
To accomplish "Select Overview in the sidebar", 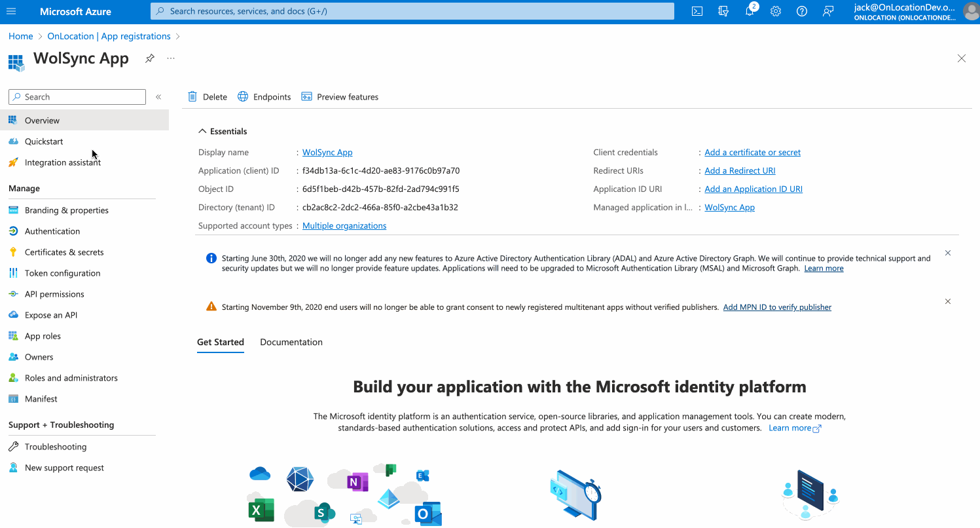I will pyautogui.click(x=84, y=121).
